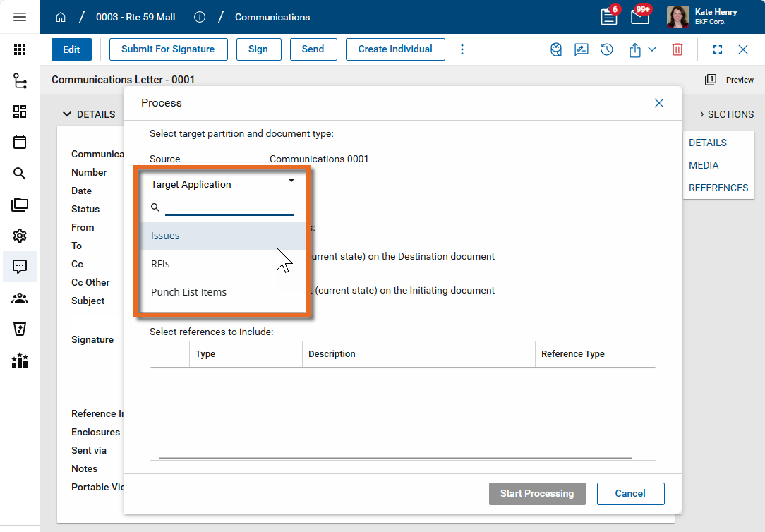Expand the Target Application dropdown arrow

pyautogui.click(x=291, y=181)
